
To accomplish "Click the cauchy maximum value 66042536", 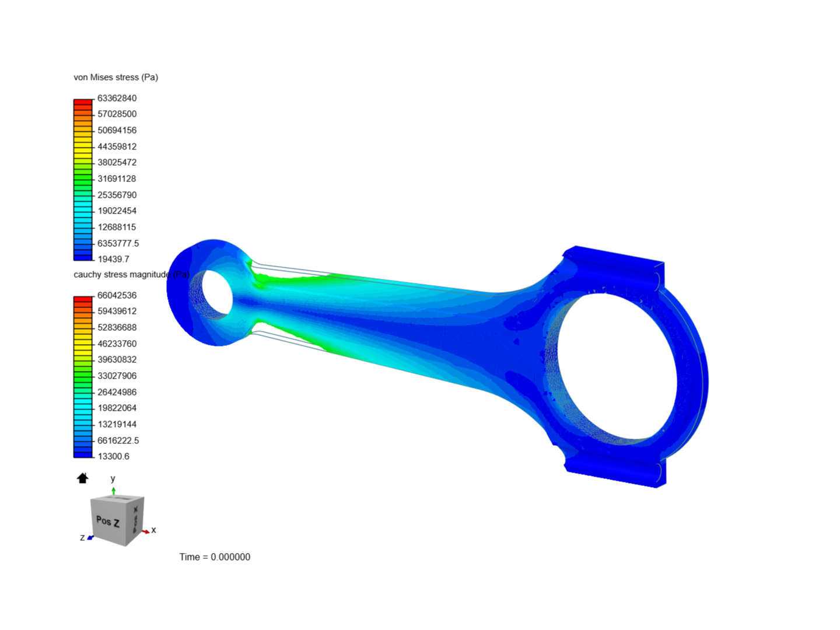I will pyautogui.click(x=117, y=295).
